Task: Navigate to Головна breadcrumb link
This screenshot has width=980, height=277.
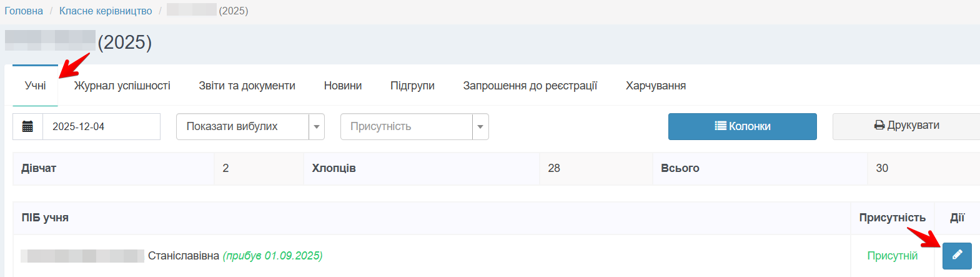Action: (24, 11)
